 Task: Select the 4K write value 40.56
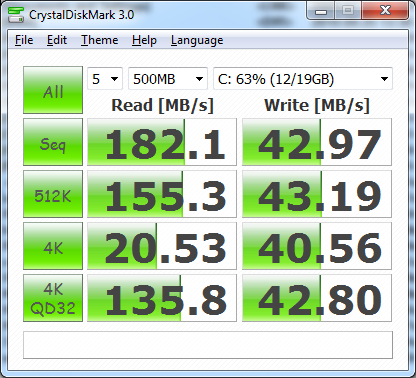317,246
